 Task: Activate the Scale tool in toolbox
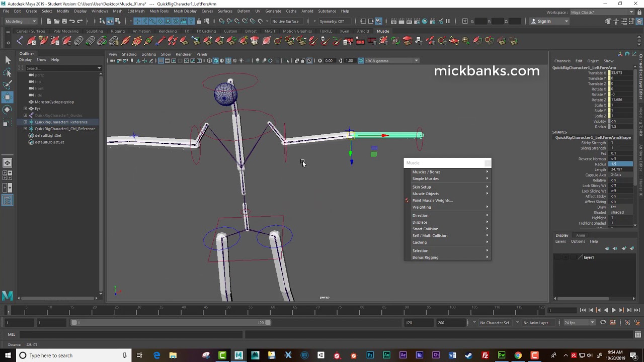tap(8, 122)
